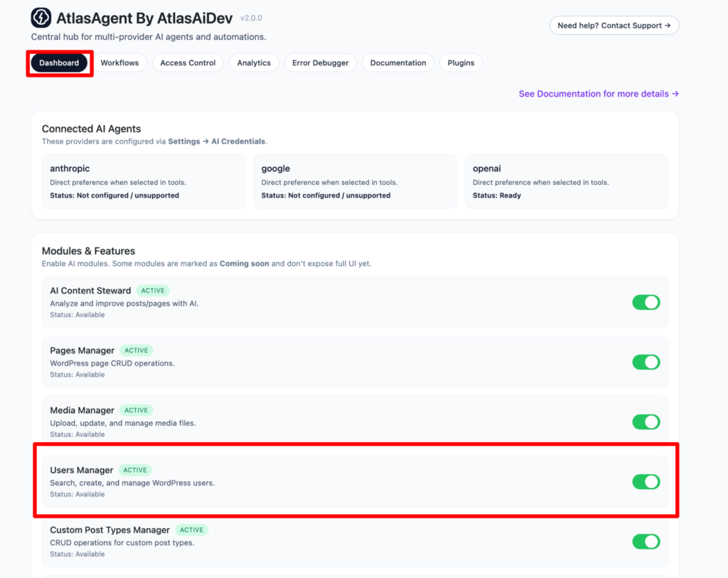728x578 pixels.
Task: Click anthropic 'Status: Not configured / unsupported' text
Action: click(114, 196)
